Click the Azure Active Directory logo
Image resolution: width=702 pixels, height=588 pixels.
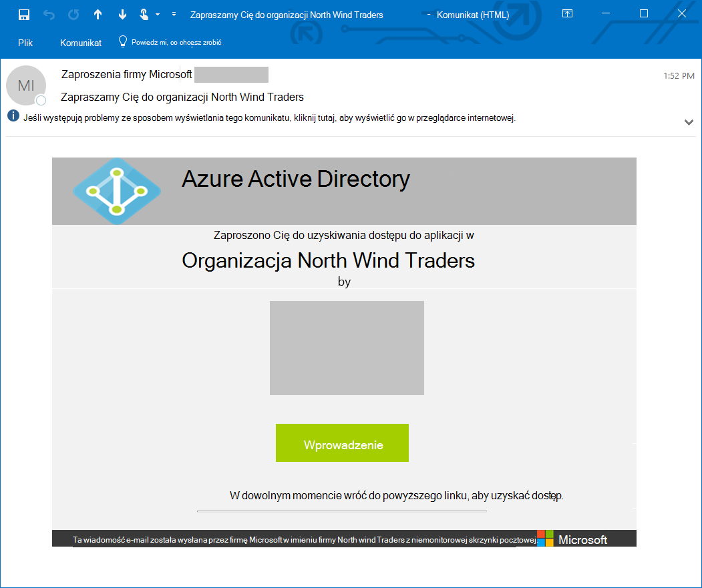pos(117,191)
